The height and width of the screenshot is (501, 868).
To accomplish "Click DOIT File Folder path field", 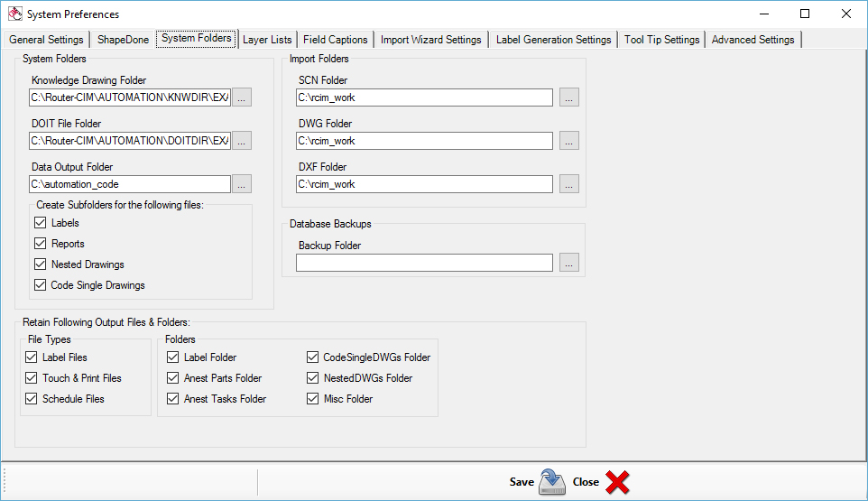I will tap(130, 141).
